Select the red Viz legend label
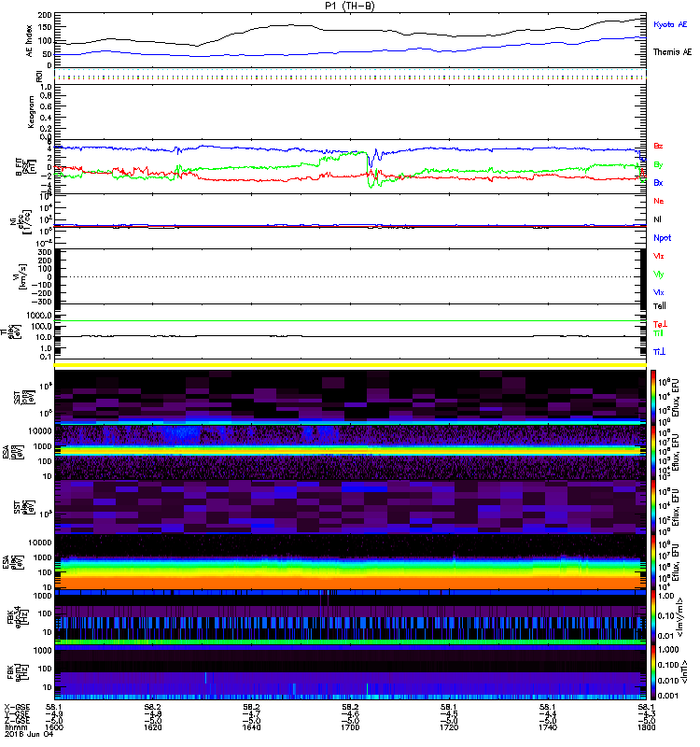Screen dimensions: 700x747 pyautogui.click(x=659, y=256)
